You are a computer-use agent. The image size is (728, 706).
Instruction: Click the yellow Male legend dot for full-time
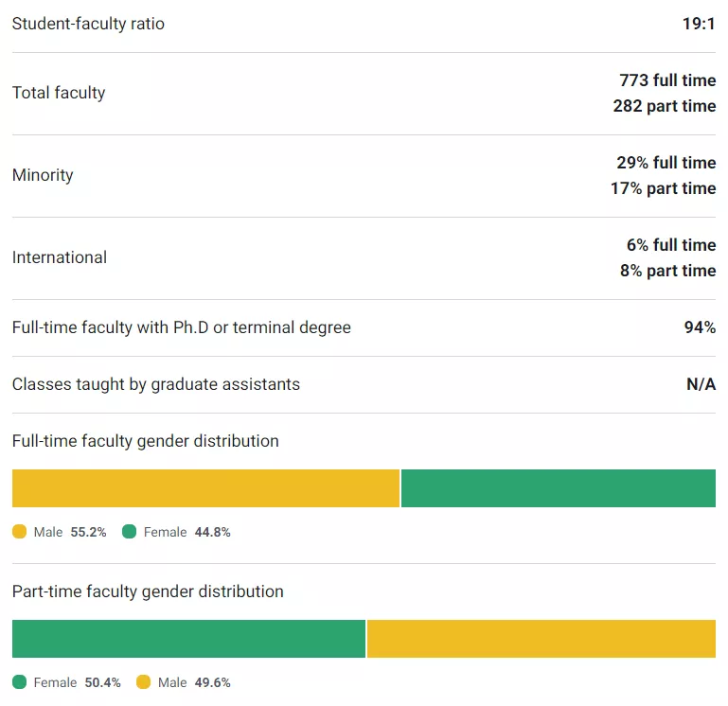pyautogui.click(x=19, y=532)
